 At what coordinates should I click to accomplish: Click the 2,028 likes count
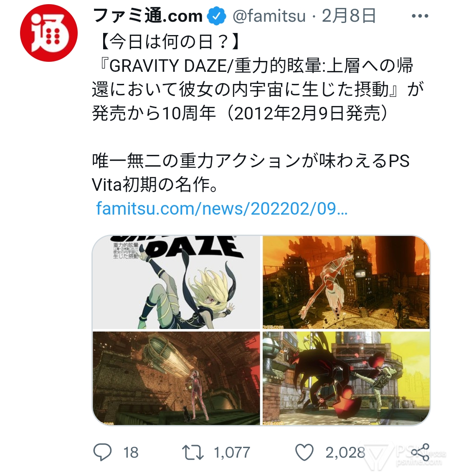pyautogui.click(x=345, y=453)
